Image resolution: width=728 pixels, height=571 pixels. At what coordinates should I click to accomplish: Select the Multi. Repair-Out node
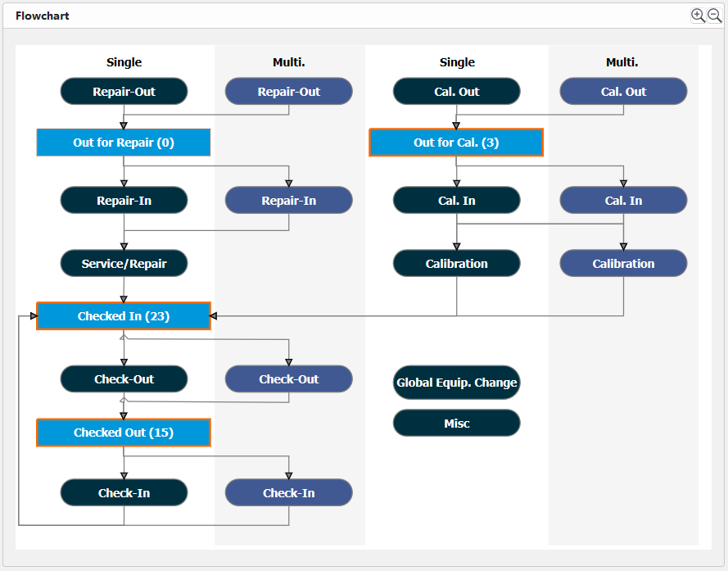(288, 92)
